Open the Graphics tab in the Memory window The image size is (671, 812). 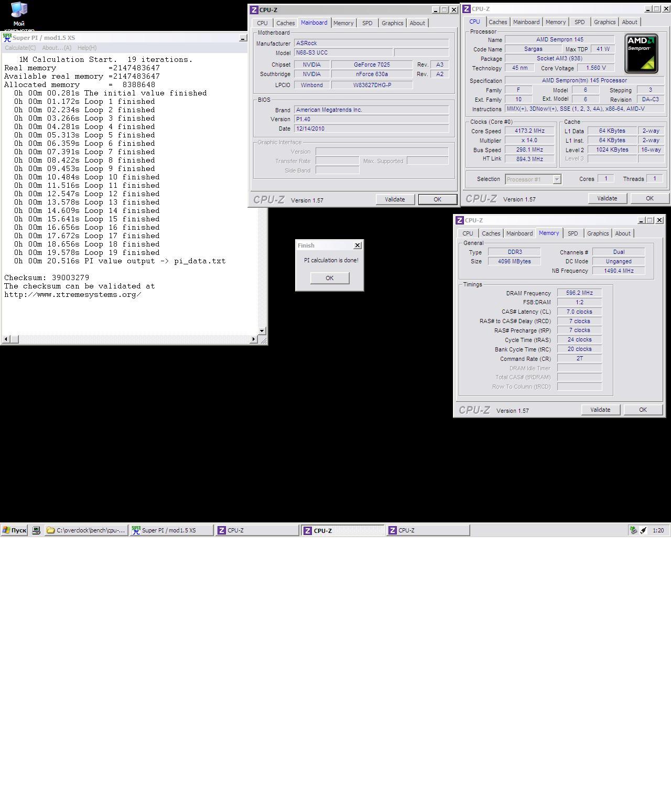pyautogui.click(x=598, y=233)
